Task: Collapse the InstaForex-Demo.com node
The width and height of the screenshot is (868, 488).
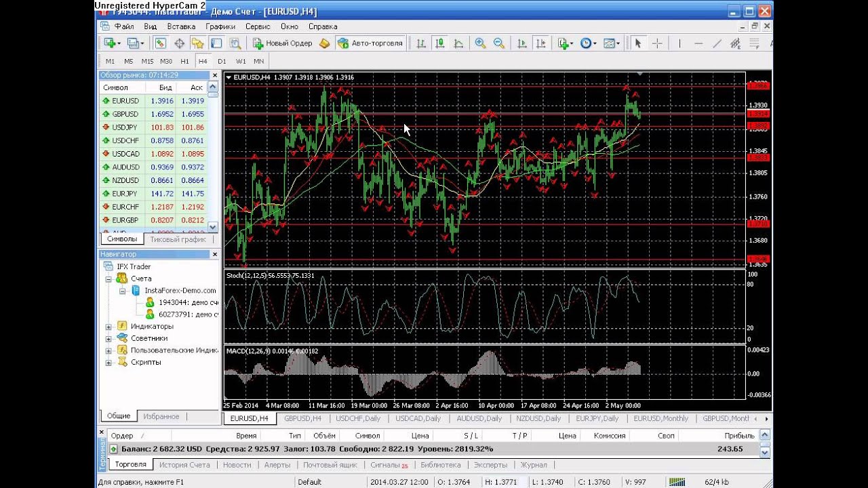Action: coord(123,290)
